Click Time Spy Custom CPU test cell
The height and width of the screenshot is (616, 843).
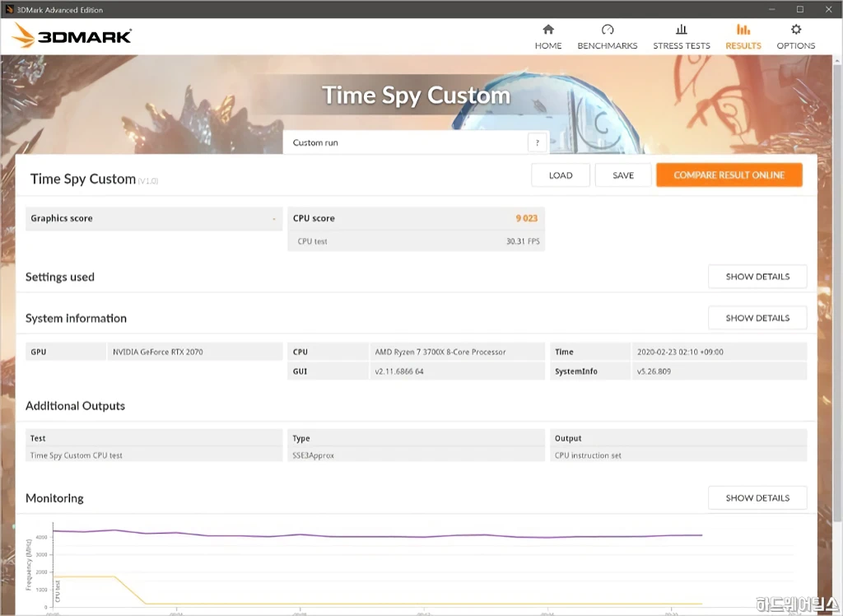point(154,455)
